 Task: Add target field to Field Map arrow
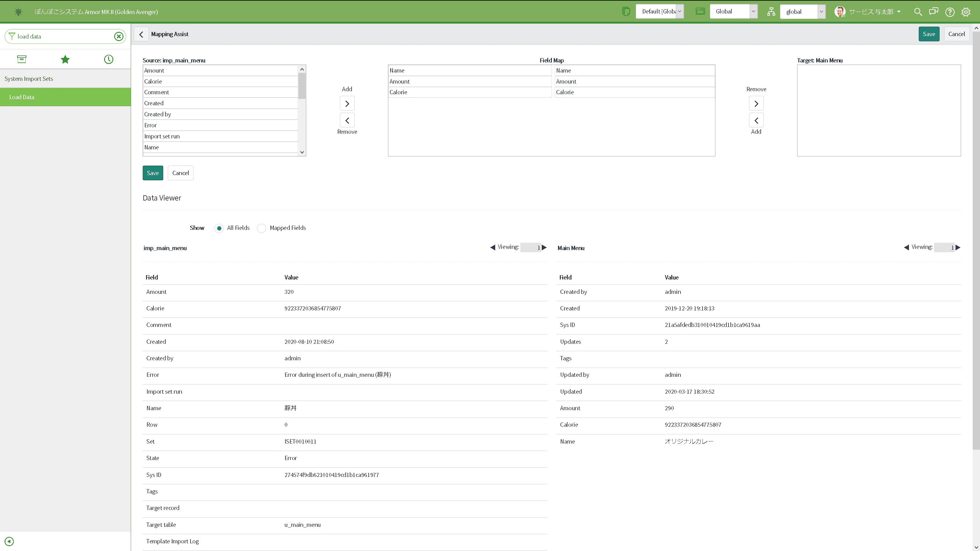point(756,120)
